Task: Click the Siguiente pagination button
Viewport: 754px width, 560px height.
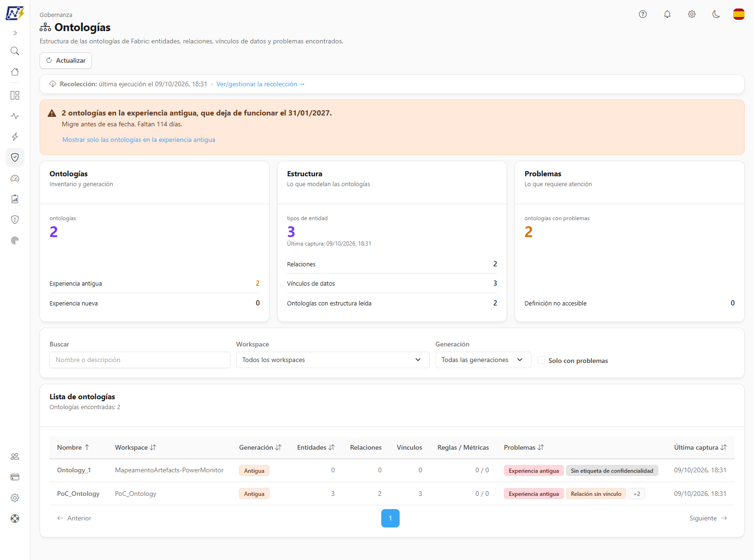Action: [708, 518]
